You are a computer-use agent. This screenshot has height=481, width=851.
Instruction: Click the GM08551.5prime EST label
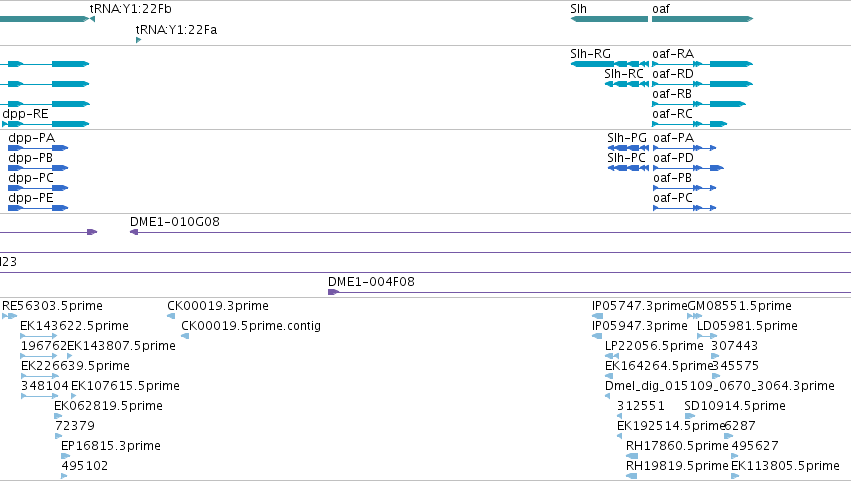pyautogui.click(x=740, y=306)
